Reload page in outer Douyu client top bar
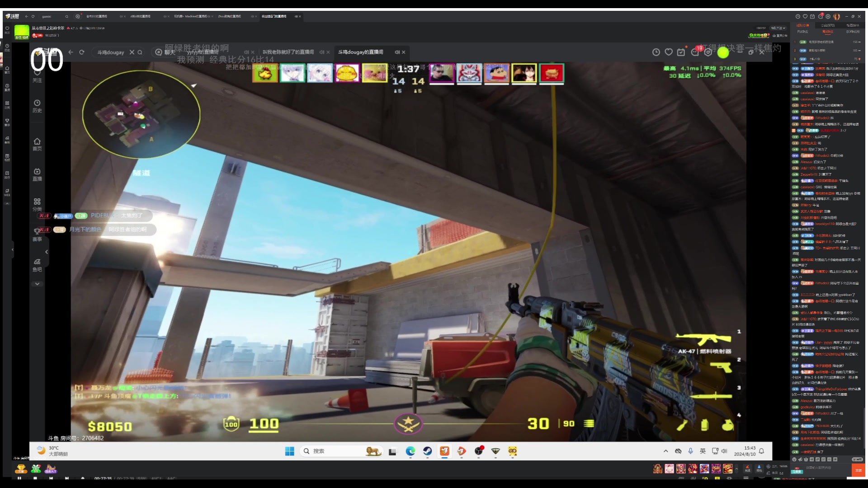The width and height of the screenshot is (868, 488). coord(33,16)
